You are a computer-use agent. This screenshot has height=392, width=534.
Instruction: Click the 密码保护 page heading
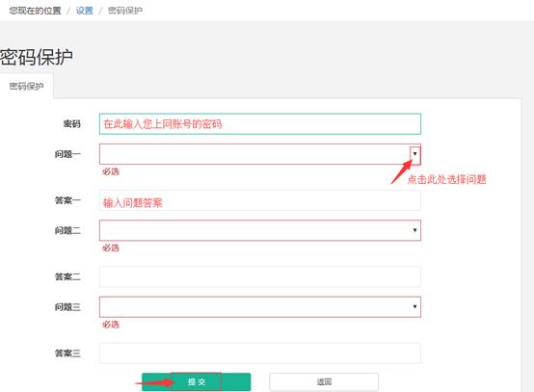(x=36, y=57)
